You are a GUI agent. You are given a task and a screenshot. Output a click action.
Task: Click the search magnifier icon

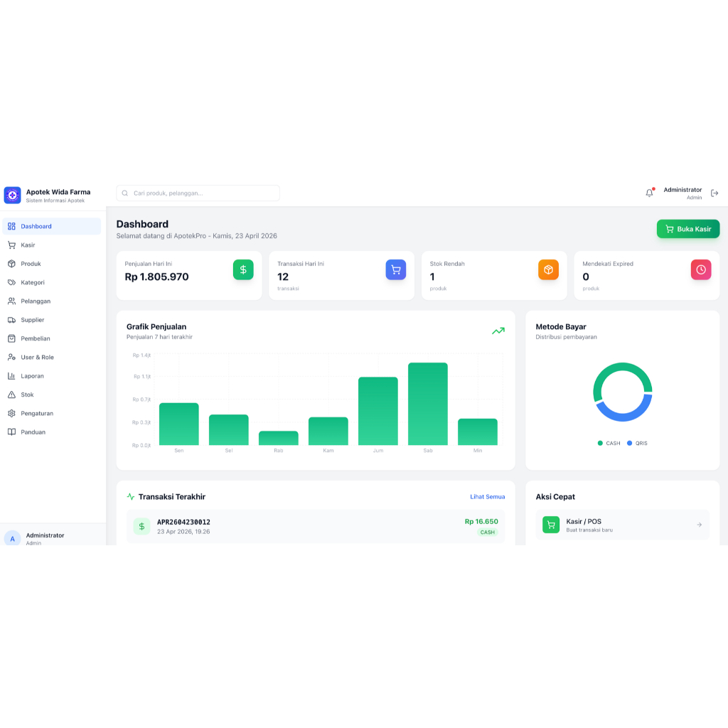pyautogui.click(x=125, y=193)
